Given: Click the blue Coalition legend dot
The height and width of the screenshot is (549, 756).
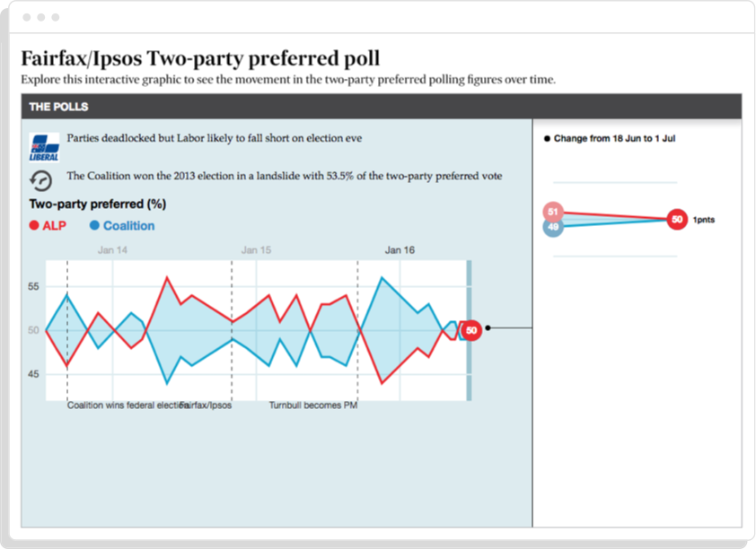Looking at the screenshot, I should (x=94, y=225).
